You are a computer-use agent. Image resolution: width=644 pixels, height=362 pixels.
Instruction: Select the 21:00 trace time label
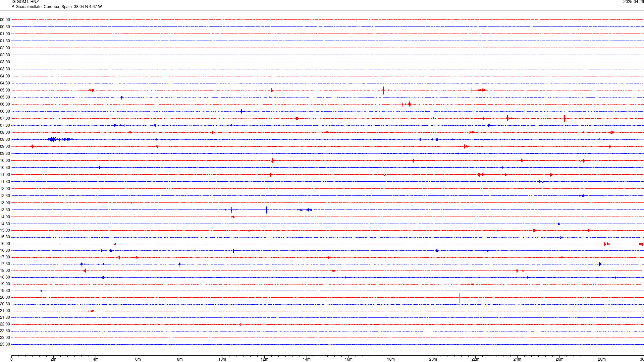5,311
